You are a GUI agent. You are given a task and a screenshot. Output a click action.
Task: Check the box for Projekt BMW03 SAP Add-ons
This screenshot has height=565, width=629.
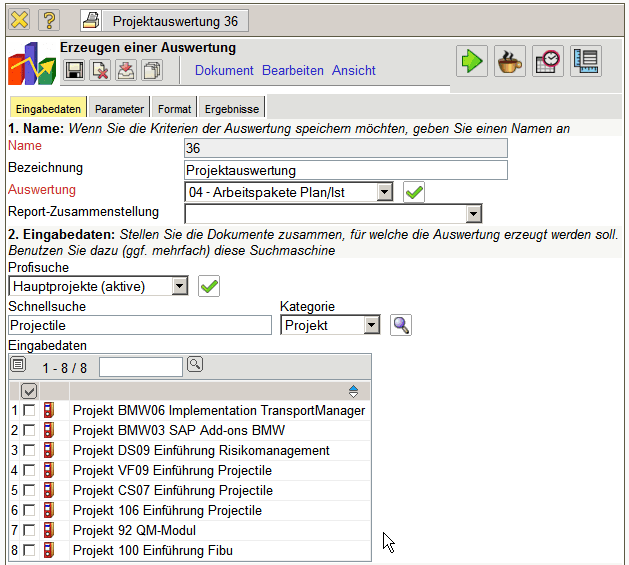coord(30,430)
